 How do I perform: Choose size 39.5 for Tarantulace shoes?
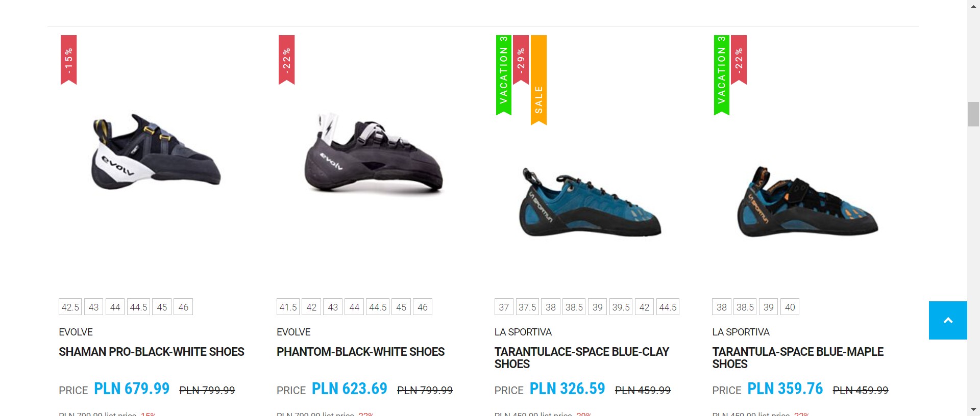coord(621,307)
